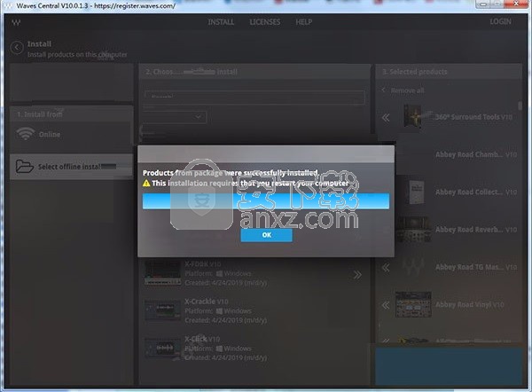The image size is (532, 392).
Task: Select Abbey Road Reverb... V10 item
Action: click(476, 230)
